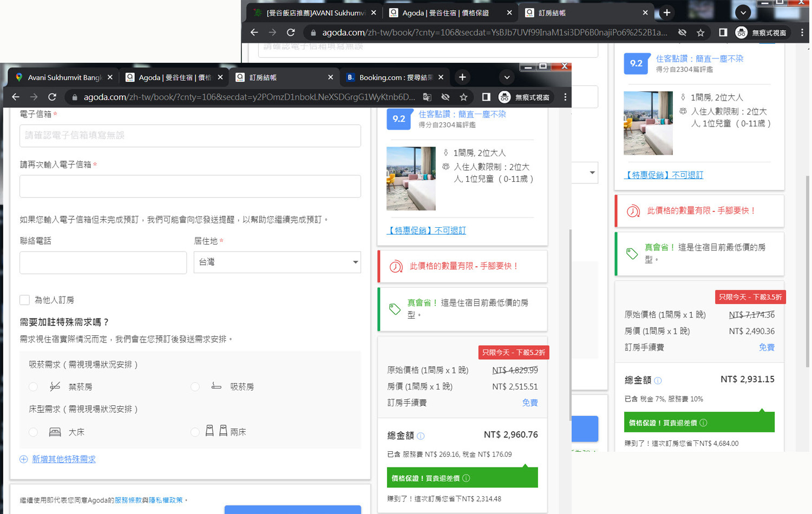The height and width of the screenshot is (514, 812).
Task: Click plus icon beside 新增其他特殊需求
Action: click(x=24, y=459)
